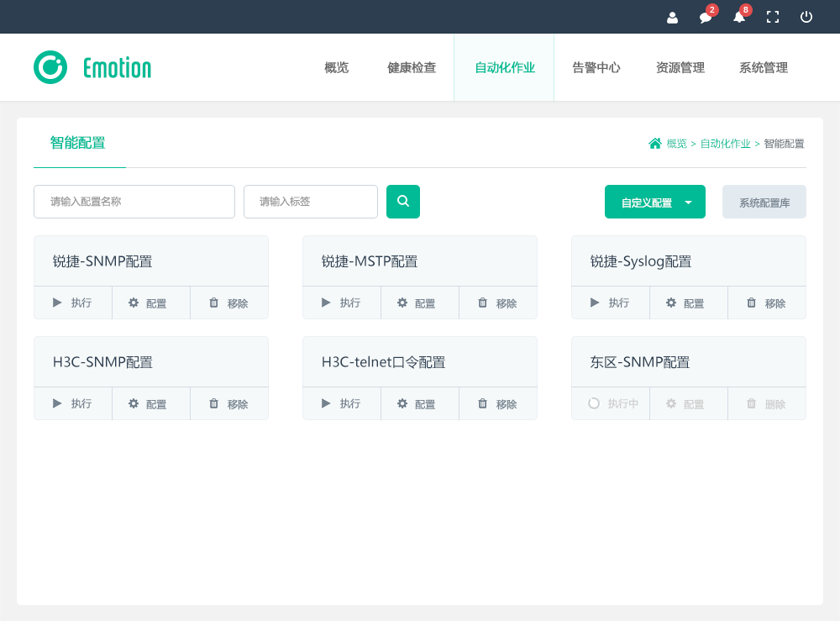This screenshot has width=840, height=621.
Task: Open settings for 锐捷-MSTP配置
Action: [x=420, y=303]
